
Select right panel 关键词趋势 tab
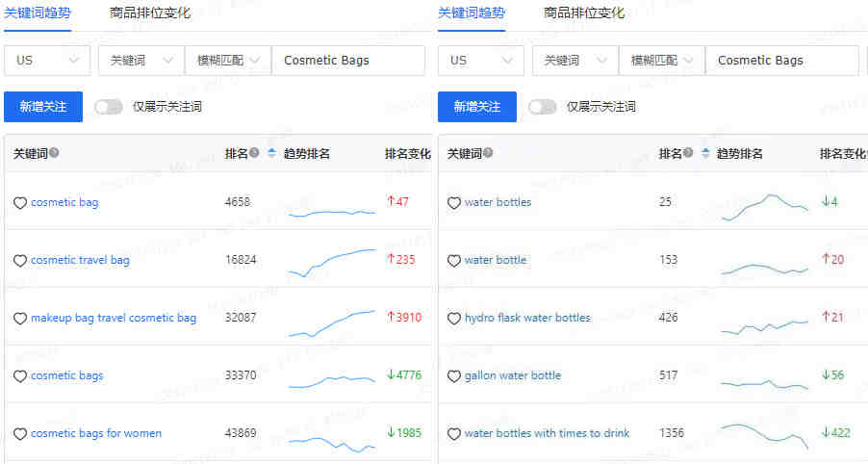(472, 13)
